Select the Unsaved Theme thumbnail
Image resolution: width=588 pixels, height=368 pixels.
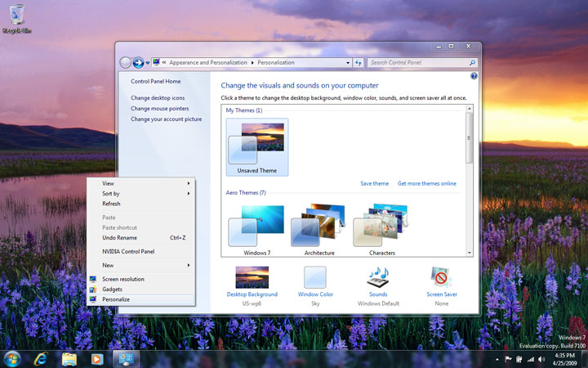point(257,147)
